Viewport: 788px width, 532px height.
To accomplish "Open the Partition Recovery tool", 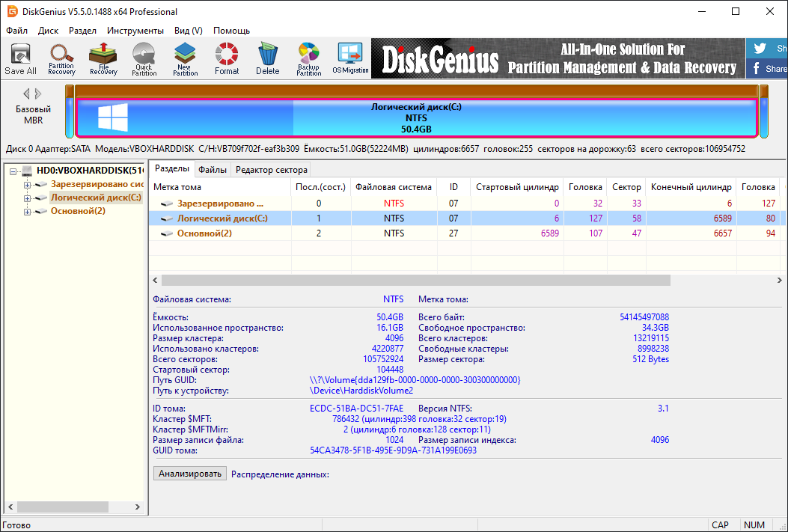I will click(x=61, y=59).
